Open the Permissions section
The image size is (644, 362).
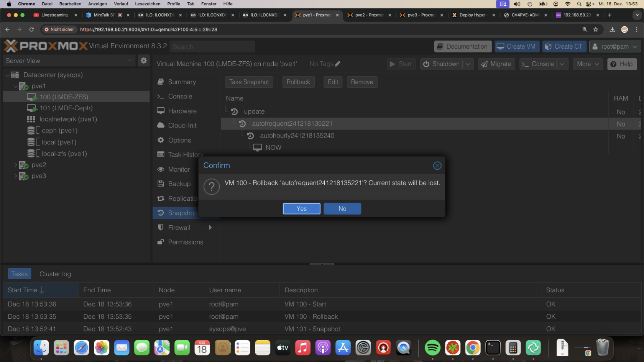186,242
